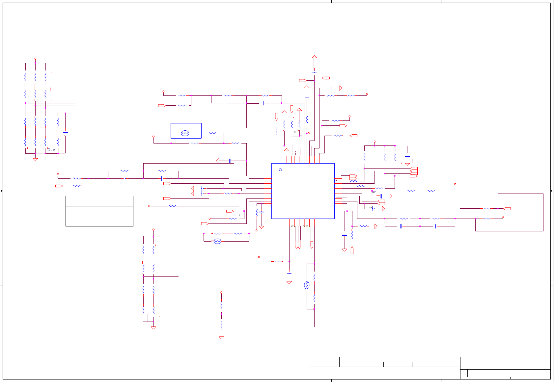Image resolution: width=555 pixels, height=392 pixels.
Task: Select the port connector inside the far-right wire loop
Action: [x=507, y=209]
